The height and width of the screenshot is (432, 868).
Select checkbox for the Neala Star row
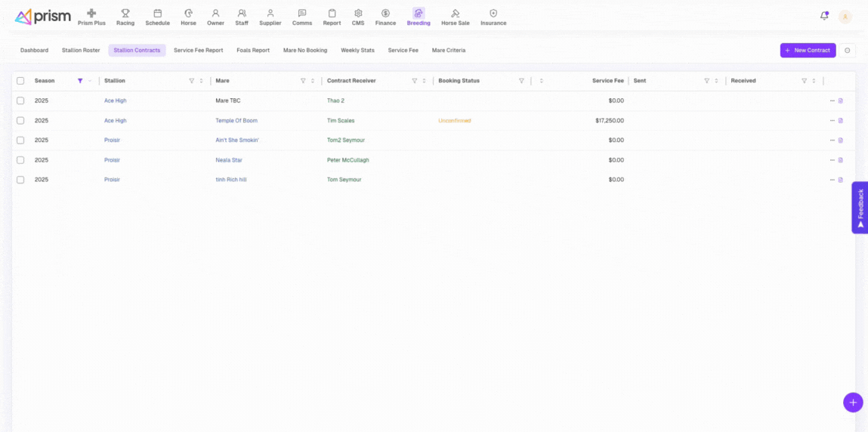[x=20, y=160]
